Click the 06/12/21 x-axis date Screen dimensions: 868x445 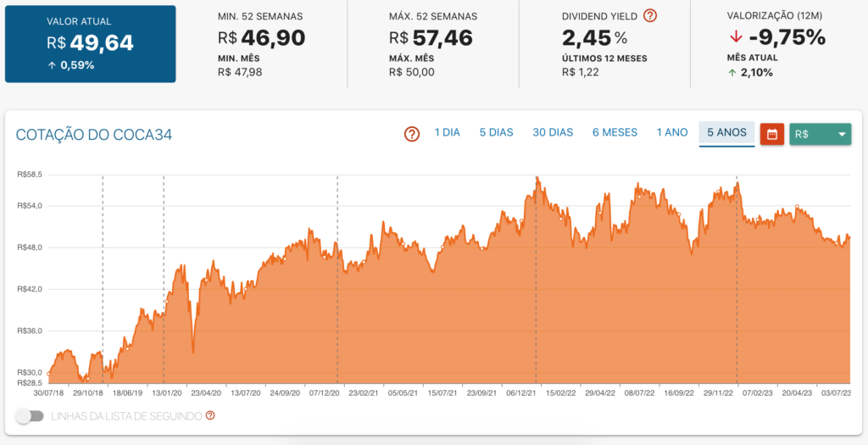(x=521, y=392)
